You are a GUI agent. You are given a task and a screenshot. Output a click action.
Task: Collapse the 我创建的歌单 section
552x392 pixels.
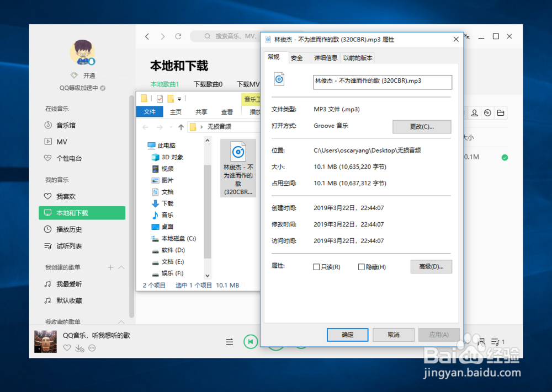point(121,267)
